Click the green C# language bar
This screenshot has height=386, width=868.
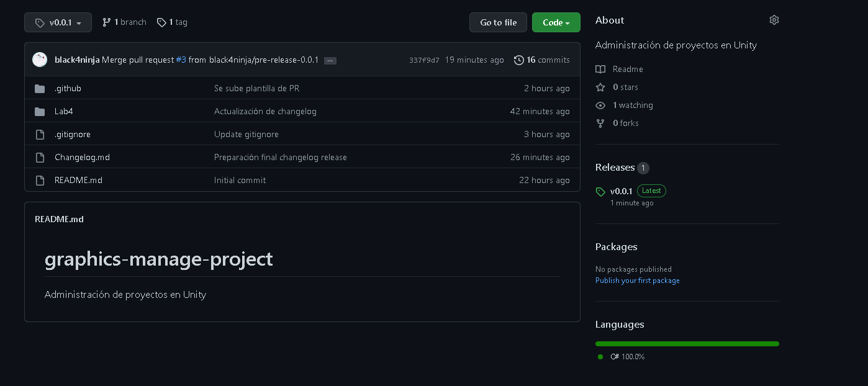687,344
